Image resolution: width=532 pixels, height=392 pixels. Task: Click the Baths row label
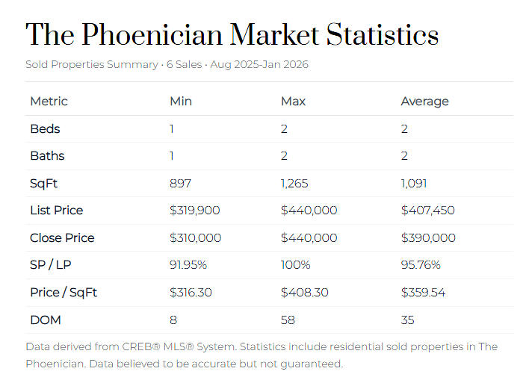47,156
